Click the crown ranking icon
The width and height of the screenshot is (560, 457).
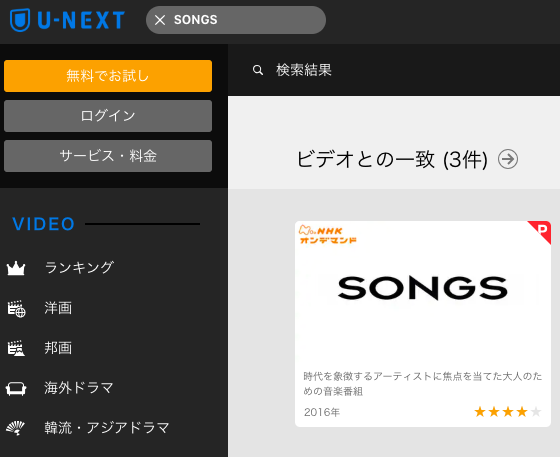[x=16, y=268]
